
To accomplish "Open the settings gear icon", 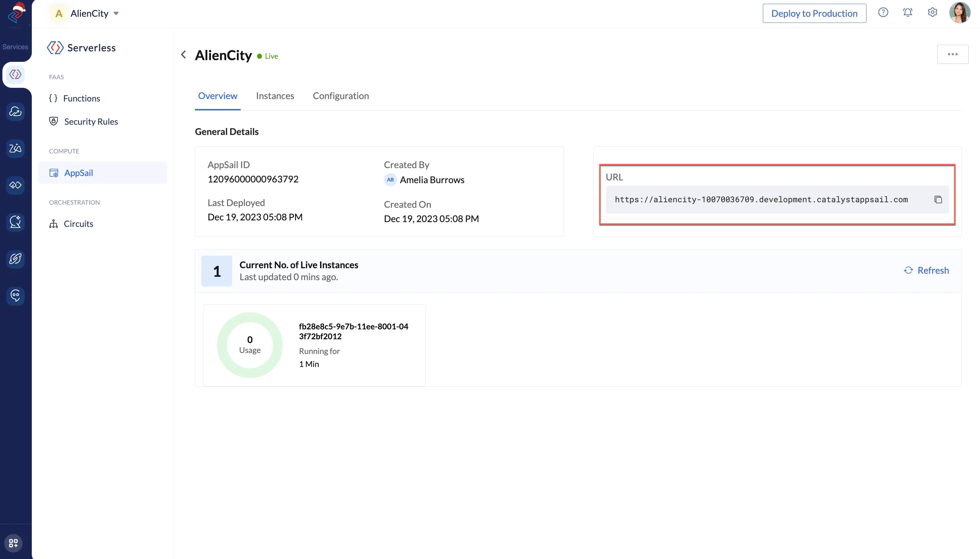I will click(932, 13).
